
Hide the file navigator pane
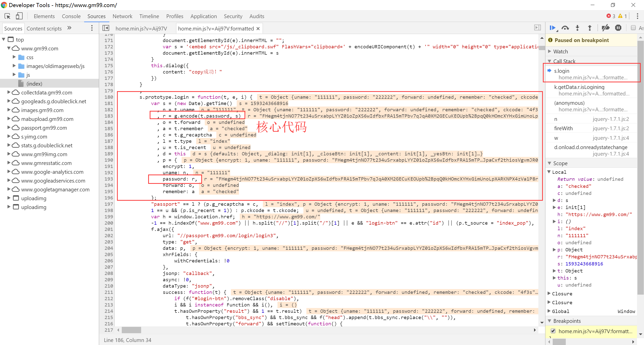pyautogui.click(x=106, y=28)
